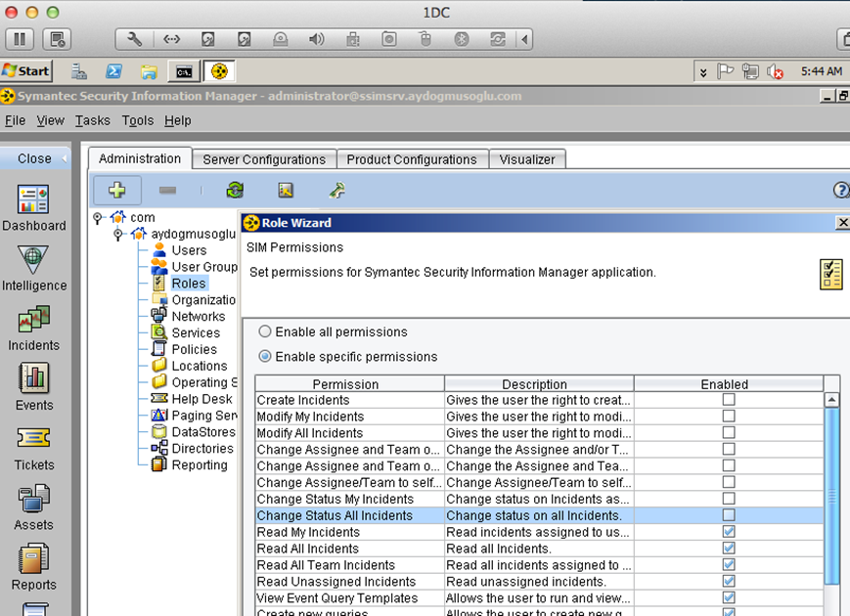Viewport: 850px width, 616px height.
Task: Open the Tickets sidebar icon
Action: [33, 437]
